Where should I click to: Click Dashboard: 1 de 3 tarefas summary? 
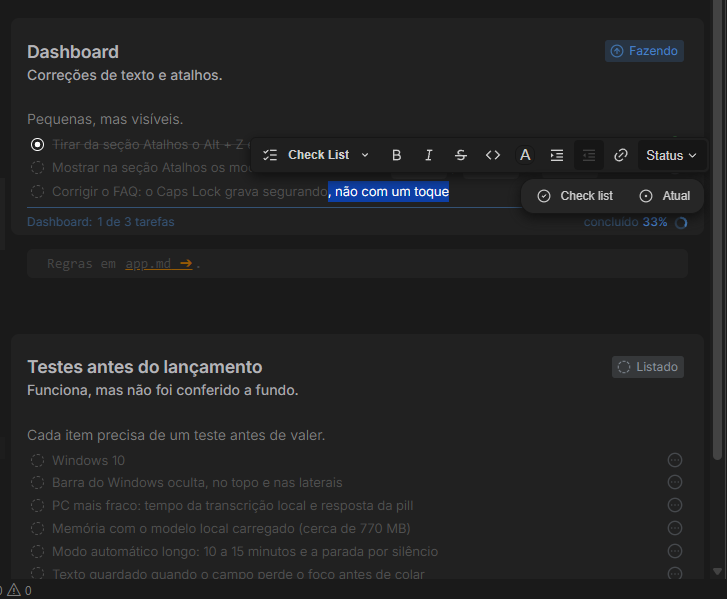pyautogui.click(x=101, y=222)
